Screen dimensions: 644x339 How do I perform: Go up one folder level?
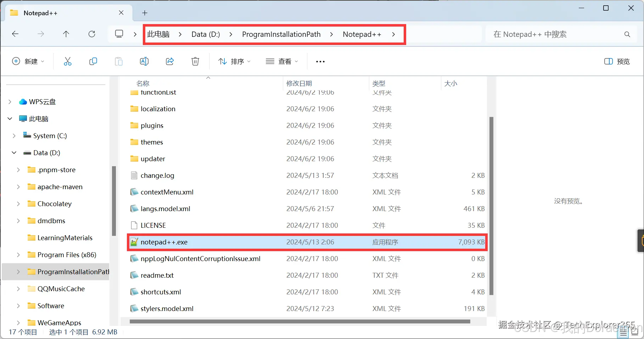click(66, 34)
